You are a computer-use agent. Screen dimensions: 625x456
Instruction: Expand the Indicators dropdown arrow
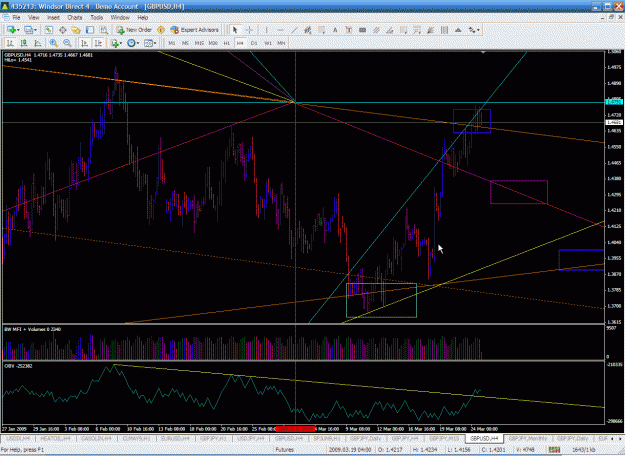pyautogui.click(x=121, y=43)
